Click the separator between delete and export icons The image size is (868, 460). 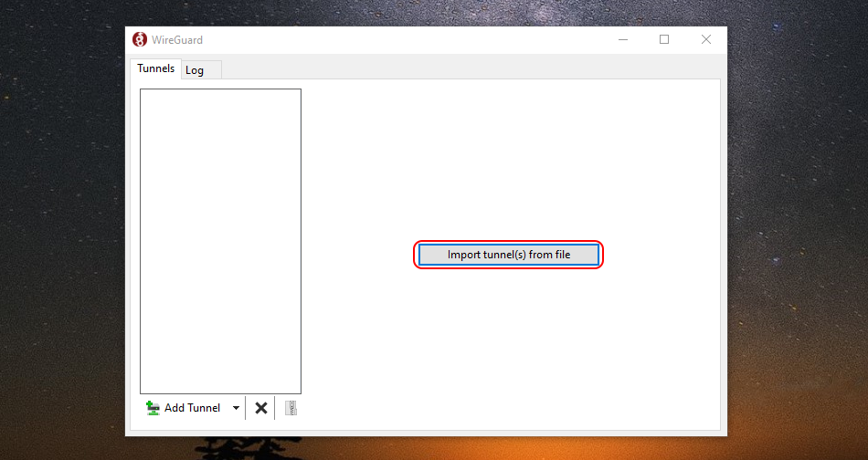275,408
